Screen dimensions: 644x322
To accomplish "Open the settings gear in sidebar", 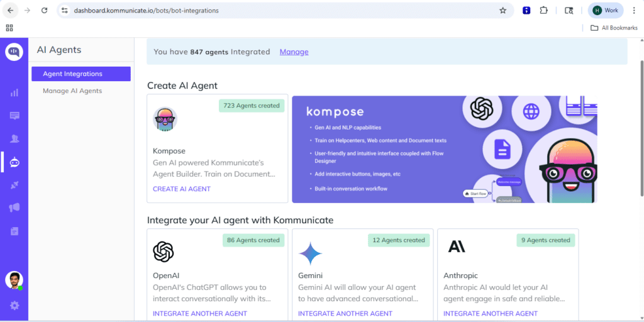I will [14, 305].
